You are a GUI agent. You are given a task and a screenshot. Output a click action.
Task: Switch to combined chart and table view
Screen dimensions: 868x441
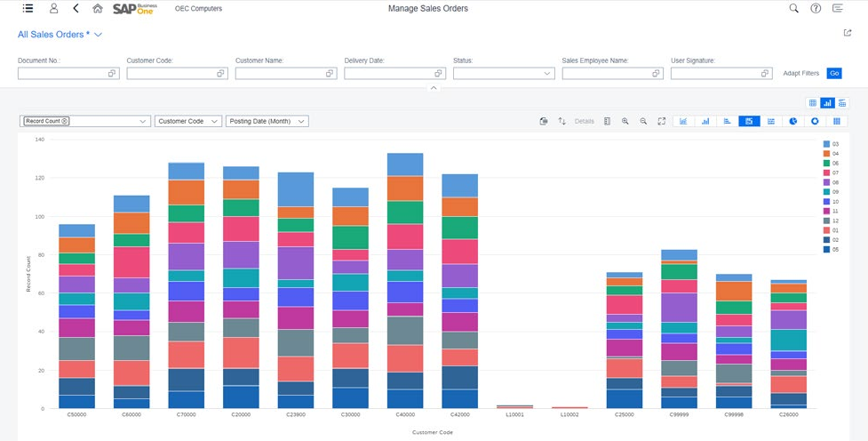[842, 103]
